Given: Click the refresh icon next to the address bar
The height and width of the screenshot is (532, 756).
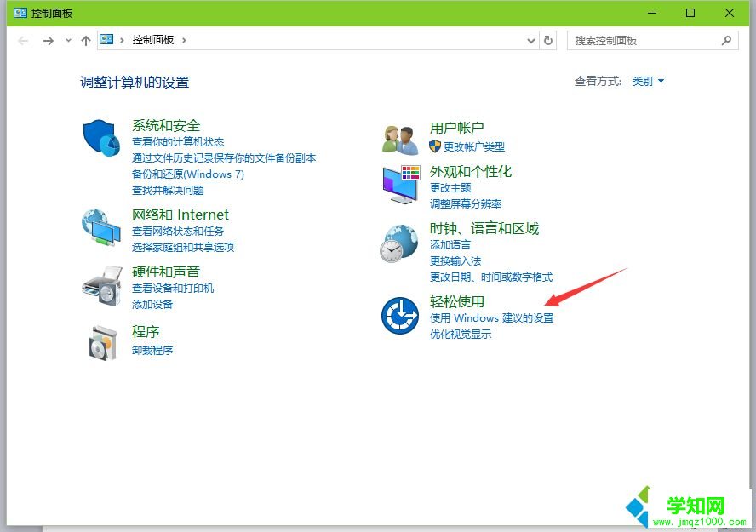Looking at the screenshot, I should pos(546,40).
